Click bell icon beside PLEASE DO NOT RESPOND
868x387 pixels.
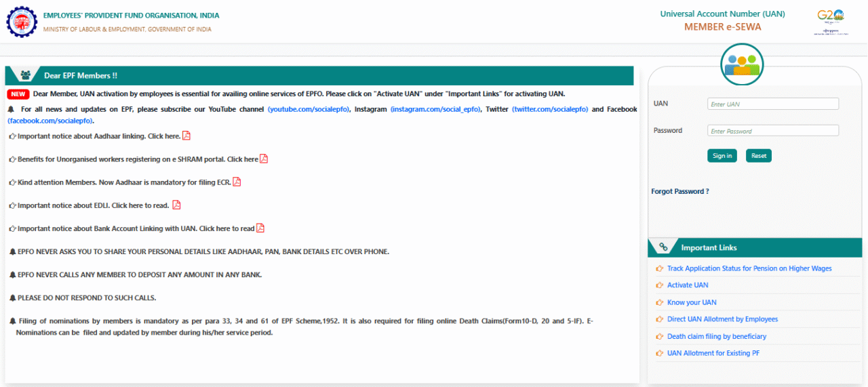(x=12, y=298)
